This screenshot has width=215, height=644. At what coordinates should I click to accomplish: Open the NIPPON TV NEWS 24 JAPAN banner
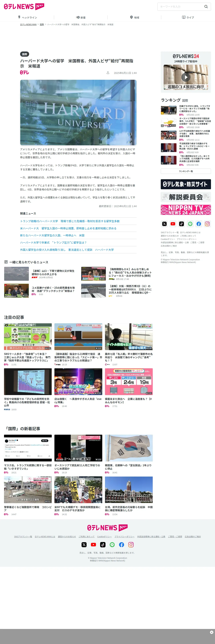[x=186, y=210]
